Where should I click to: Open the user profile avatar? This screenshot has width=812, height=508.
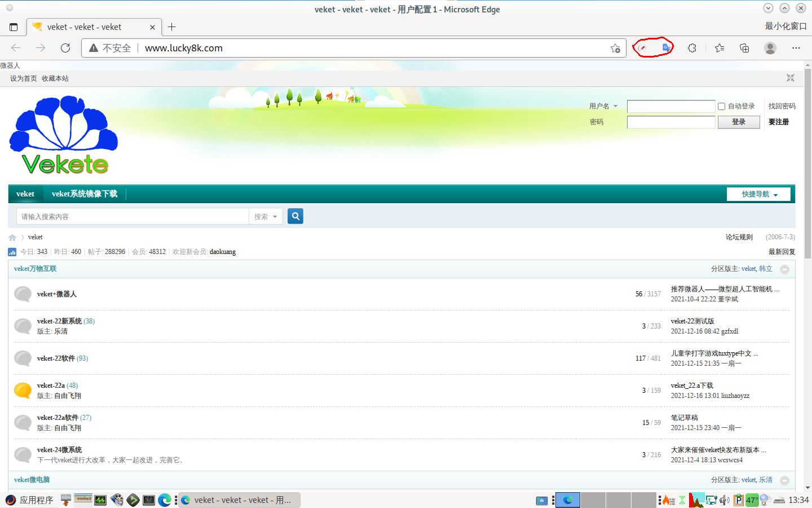[x=770, y=48]
